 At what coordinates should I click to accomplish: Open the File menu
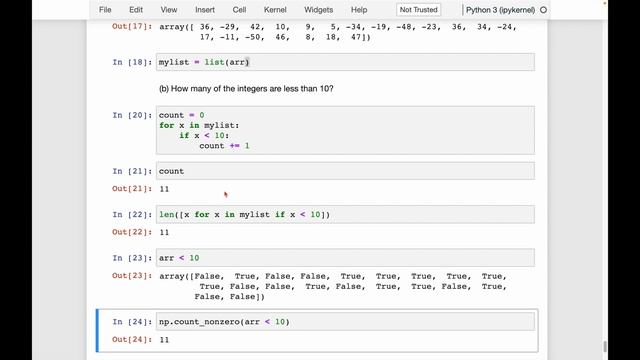[105, 10]
